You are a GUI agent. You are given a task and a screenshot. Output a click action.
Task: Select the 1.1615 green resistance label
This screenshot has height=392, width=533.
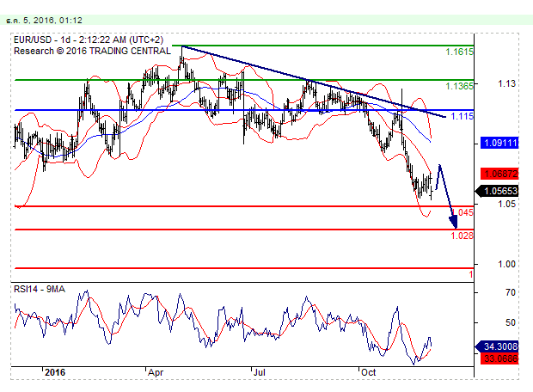click(459, 52)
